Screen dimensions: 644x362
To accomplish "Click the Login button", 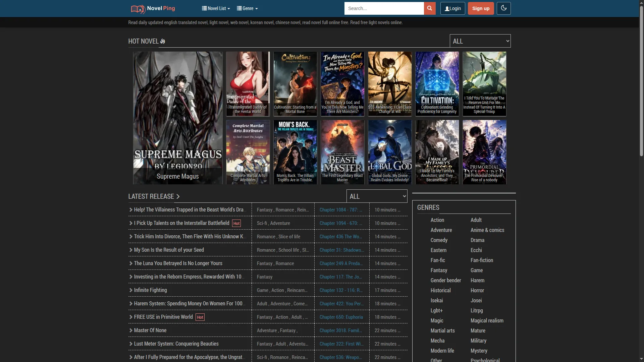I will [452, 8].
